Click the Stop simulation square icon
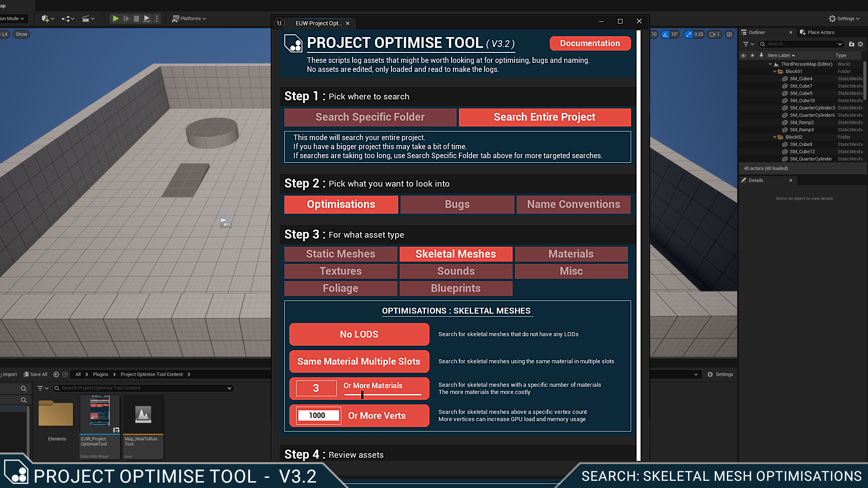The width and height of the screenshot is (868, 488). tap(136, 19)
